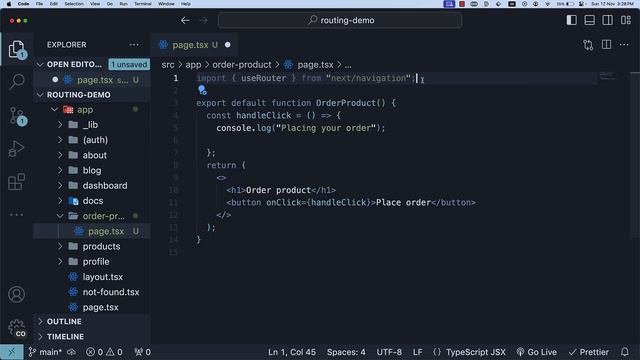The width and height of the screenshot is (640, 360).
Task: Click braces icon beside TypeScript JSX
Action: click(x=437, y=352)
